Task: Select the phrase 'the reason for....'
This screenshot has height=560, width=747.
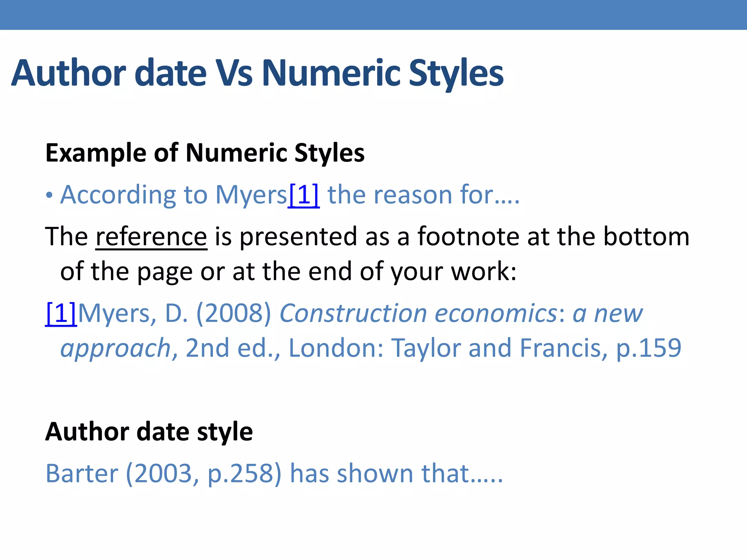Action: tap(423, 195)
